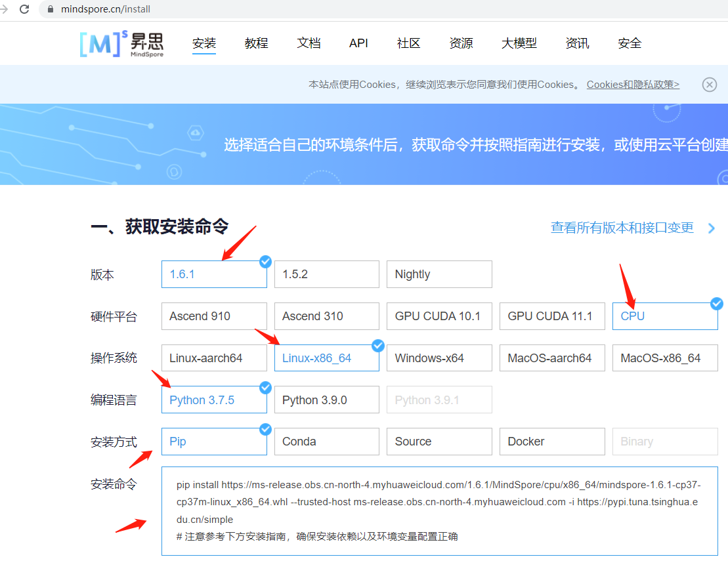Image resolution: width=728 pixels, height=580 pixels.
Task: Choose Conda installation method
Action: pos(327,442)
